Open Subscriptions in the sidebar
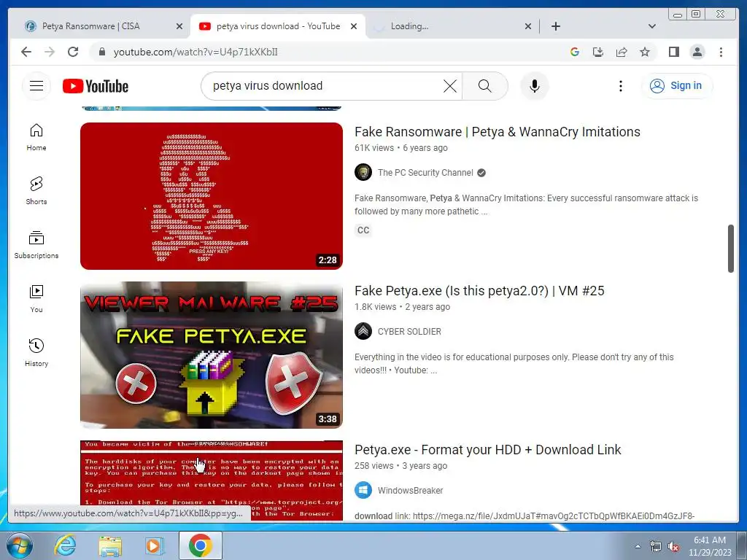Viewport: 747px width, 560px height. tap(36, 245)
